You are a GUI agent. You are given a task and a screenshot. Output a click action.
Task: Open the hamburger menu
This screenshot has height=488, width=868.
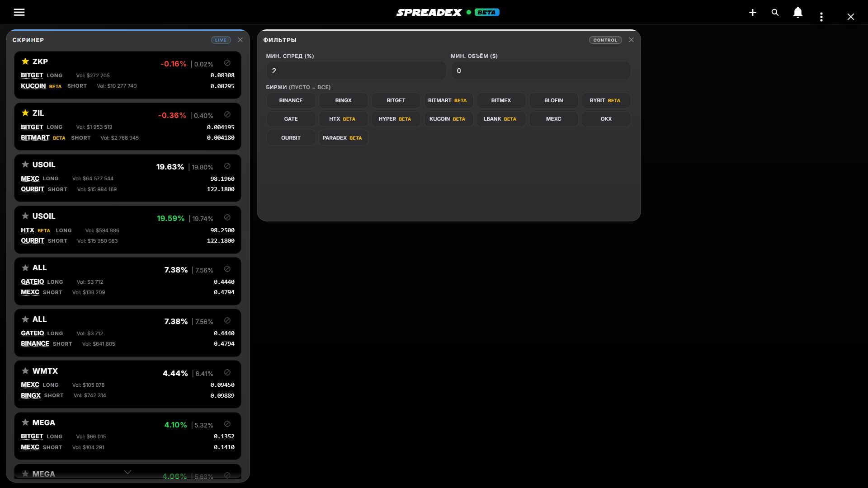[19, 12]
